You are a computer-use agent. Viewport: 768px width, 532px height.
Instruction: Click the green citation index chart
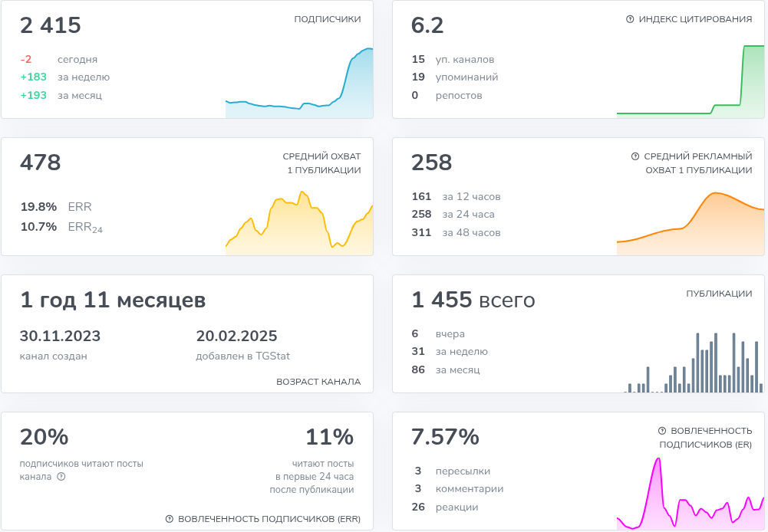(x=691, y=84)
